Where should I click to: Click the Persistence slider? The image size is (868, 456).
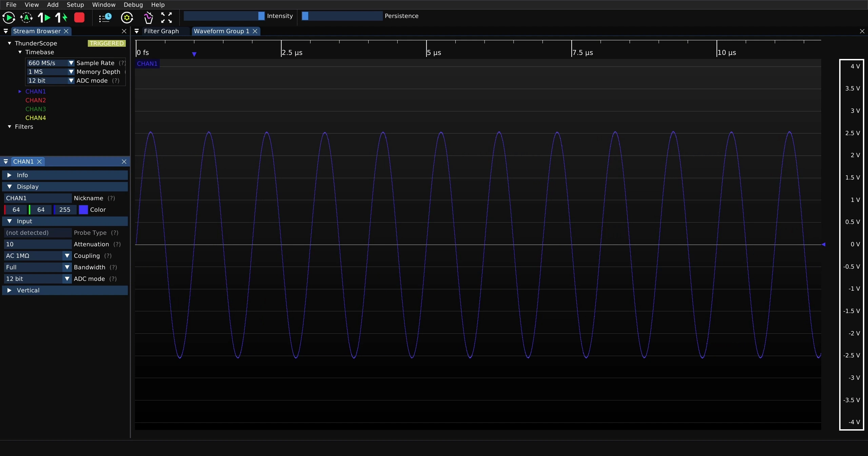(342, 16)
